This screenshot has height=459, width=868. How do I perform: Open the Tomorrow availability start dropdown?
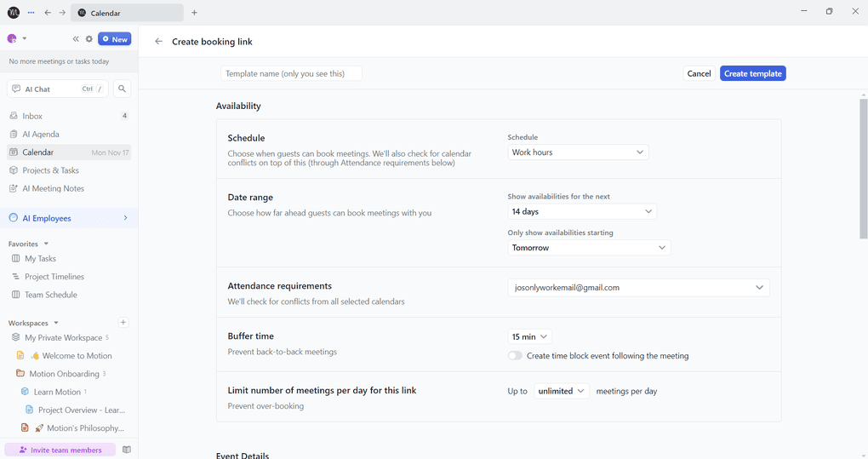(589, 248)
